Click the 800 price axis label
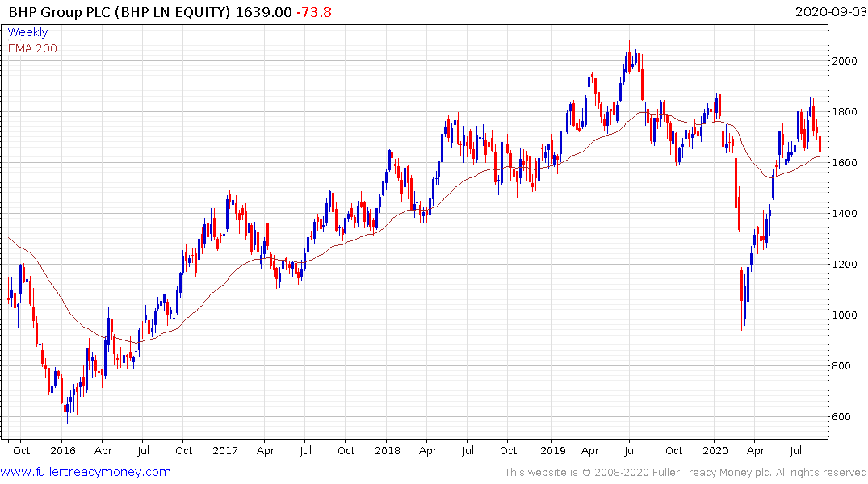Image resolution: width=868 pixels, height=484 pixels. pyautogui.click(x=841, y=365)
